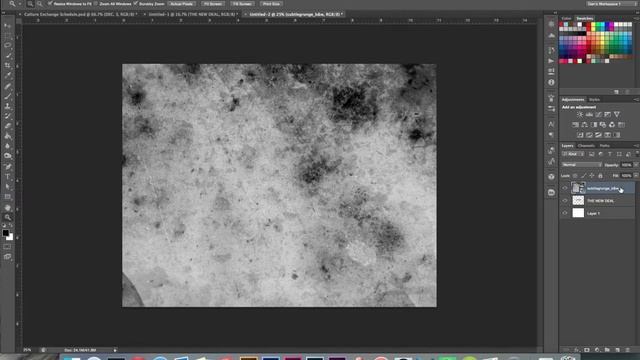Screen dimensions: 640x360
Task: Click the Opacity value field
Action: click(x=626, y=165)
